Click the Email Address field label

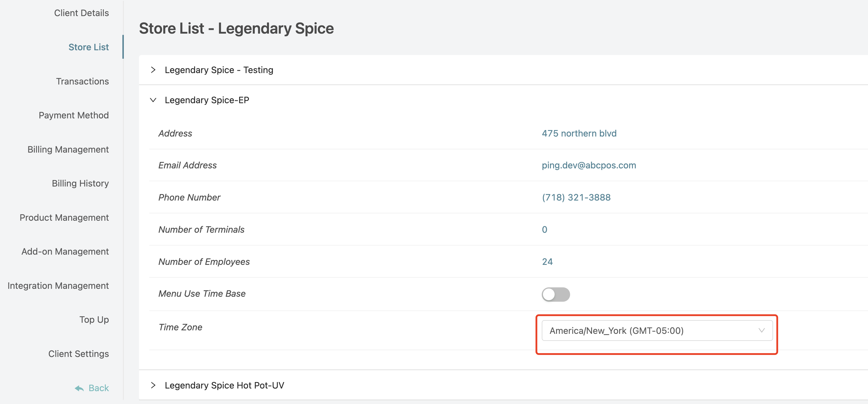pyautogui.click(x=188, y=165)
